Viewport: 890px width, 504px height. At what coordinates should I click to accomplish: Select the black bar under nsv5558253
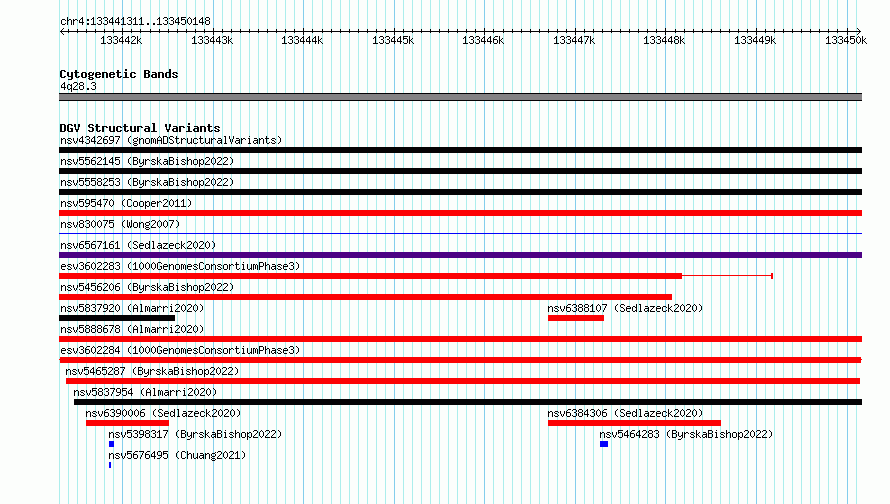click(460, 192)
